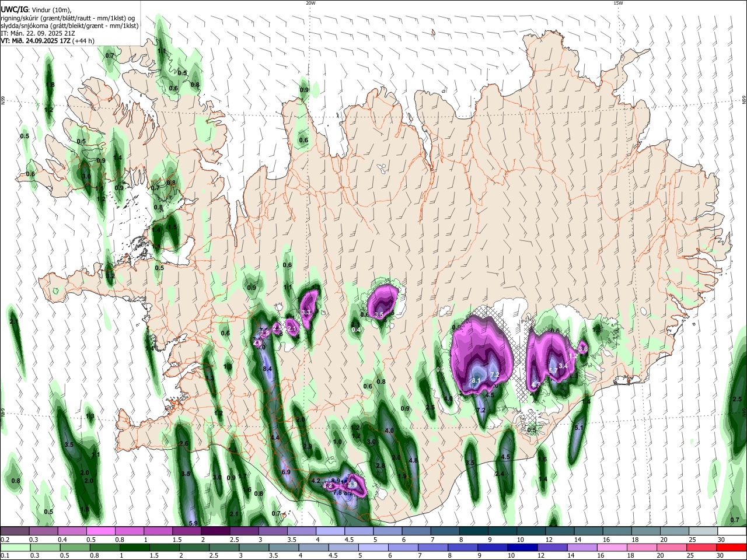Select the bright red 30 swatch in lower legend row

click(732, 547)
